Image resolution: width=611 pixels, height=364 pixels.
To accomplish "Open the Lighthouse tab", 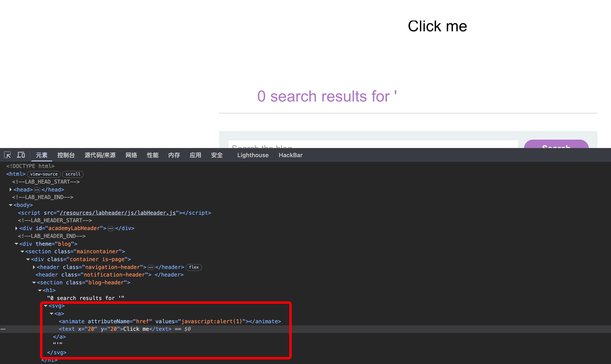I will point(253,155).
